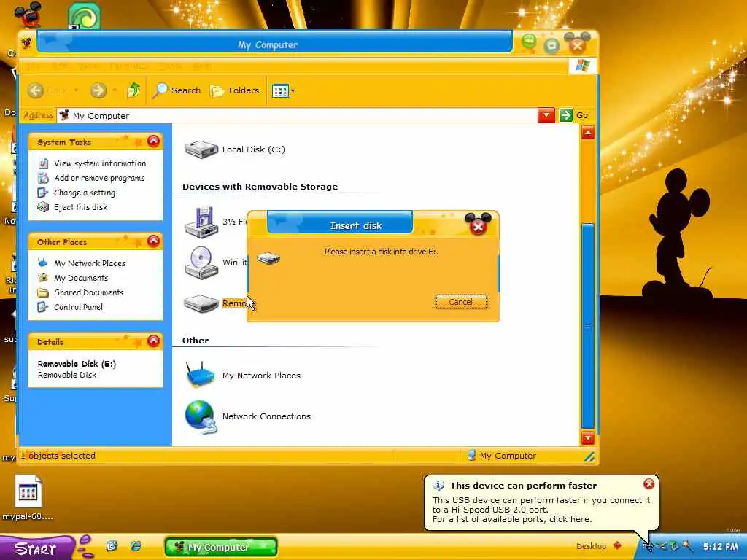Open the mypal-68 file on desktop
Viewport: 747px width, 560px height.
[x=28, y=497]
